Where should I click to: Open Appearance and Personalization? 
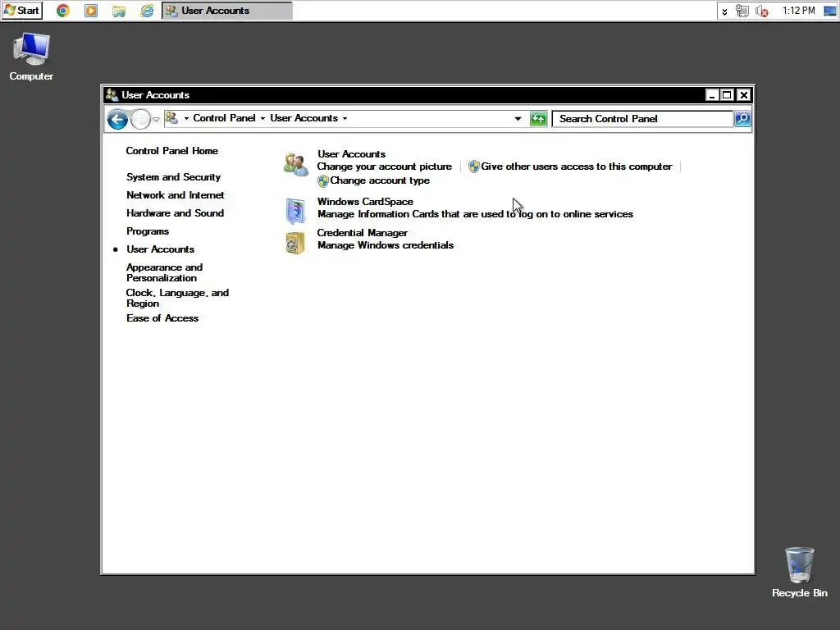(164, 272)
